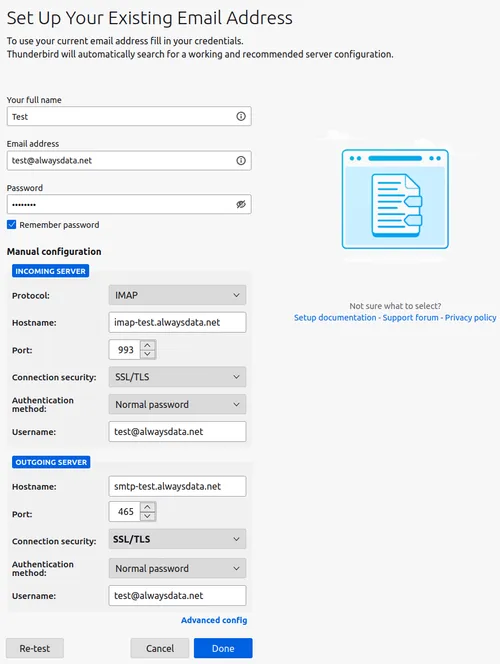This screenshot has width=500, height=664.
Task: Edit incoming hostname imap-test.alwaysdata.net
Action: point(177,322)
